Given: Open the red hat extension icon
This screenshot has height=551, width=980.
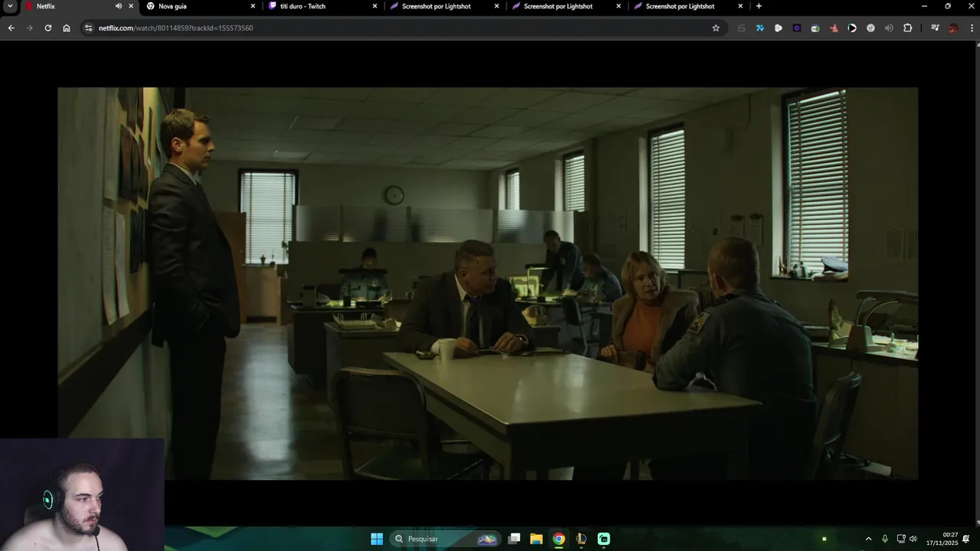Looking at the screenshot, I should pyautogui.click(x=834, y=28).
